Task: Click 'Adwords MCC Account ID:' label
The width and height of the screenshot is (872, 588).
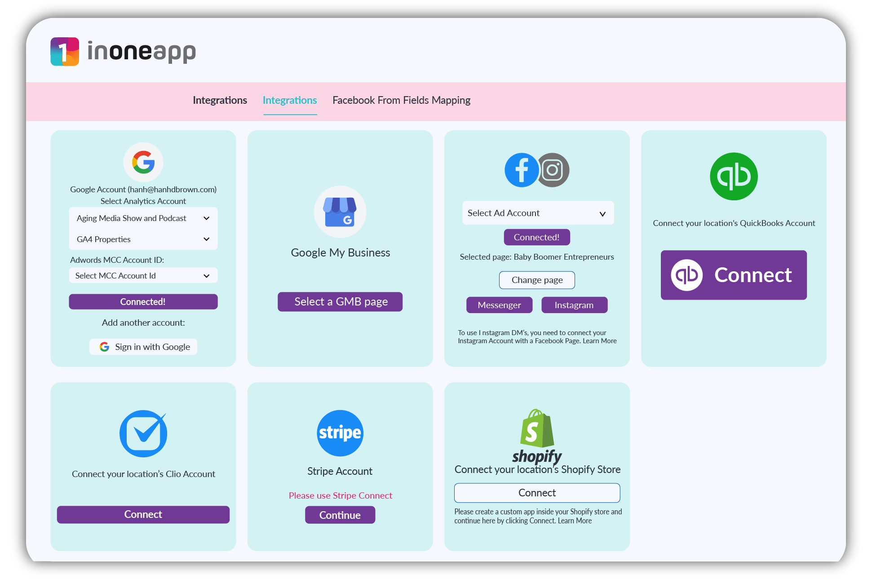Action: [117, 260]
